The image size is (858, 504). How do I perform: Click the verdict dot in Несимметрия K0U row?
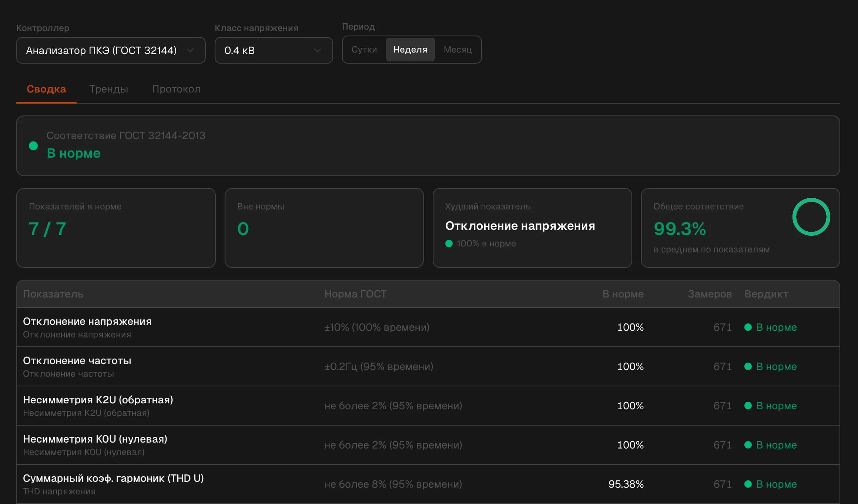point(748,445)
